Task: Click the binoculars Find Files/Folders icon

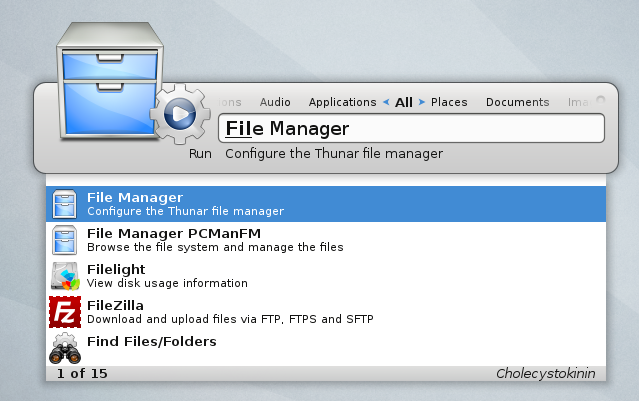Action: (64, 348)
